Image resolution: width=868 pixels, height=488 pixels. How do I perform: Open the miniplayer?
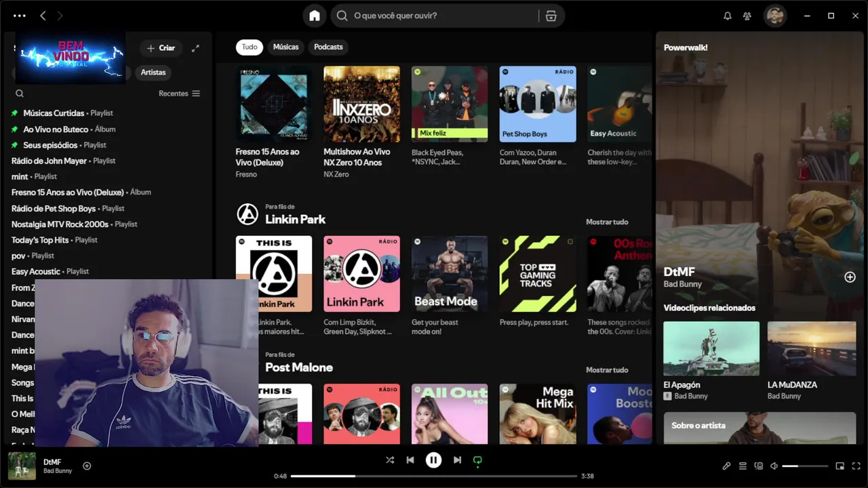(x=840, y=466)
